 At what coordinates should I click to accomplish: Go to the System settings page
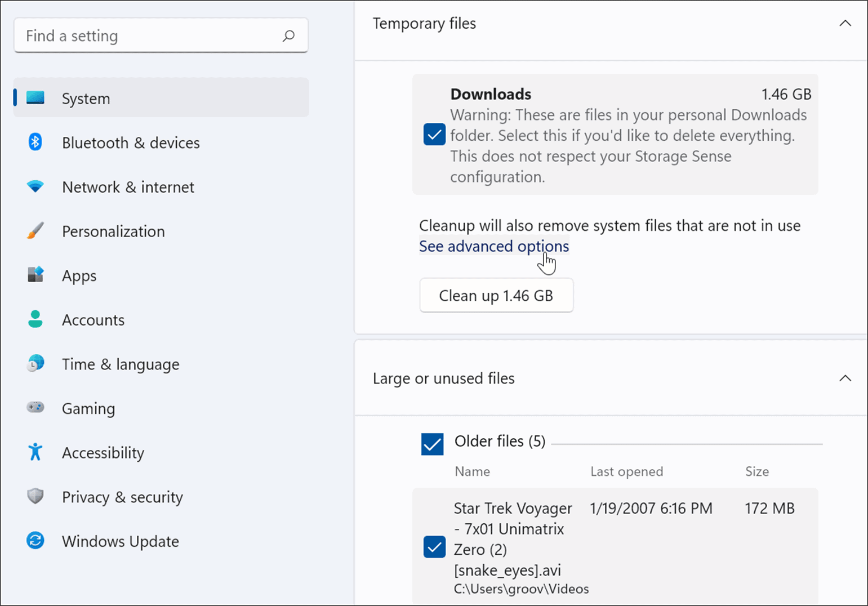[86, 98]
